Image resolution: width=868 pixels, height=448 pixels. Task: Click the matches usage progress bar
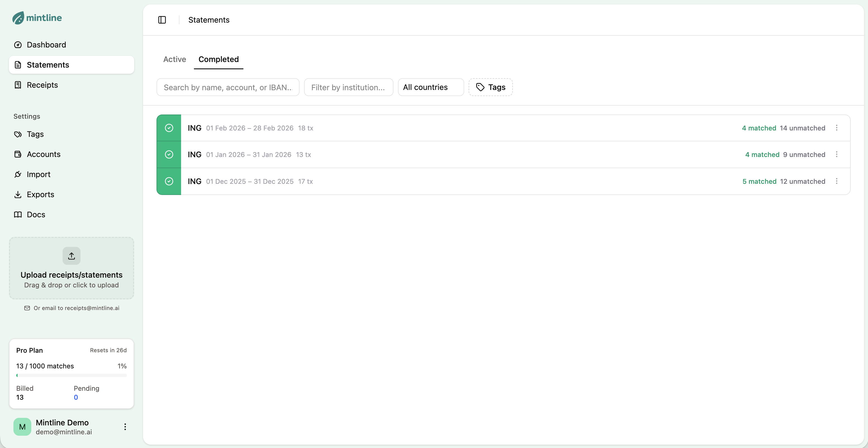[72, 375]
